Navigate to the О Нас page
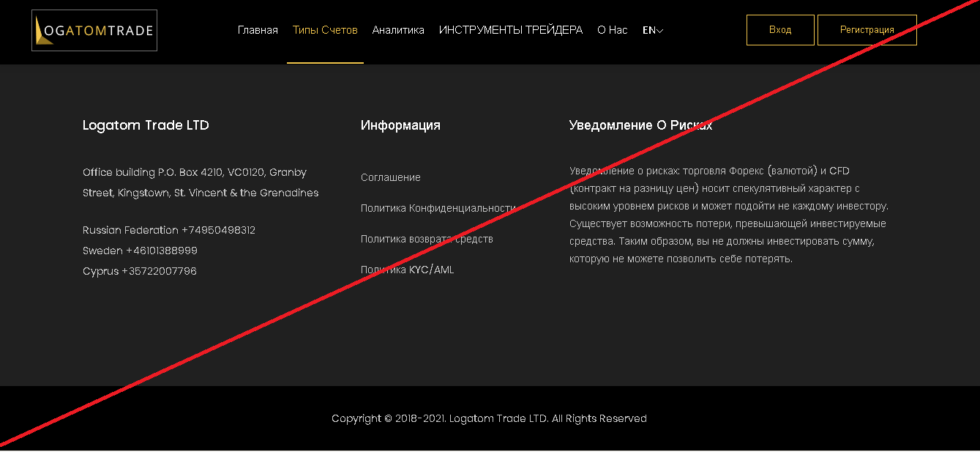The image size is (980, 452). [613, 31]
